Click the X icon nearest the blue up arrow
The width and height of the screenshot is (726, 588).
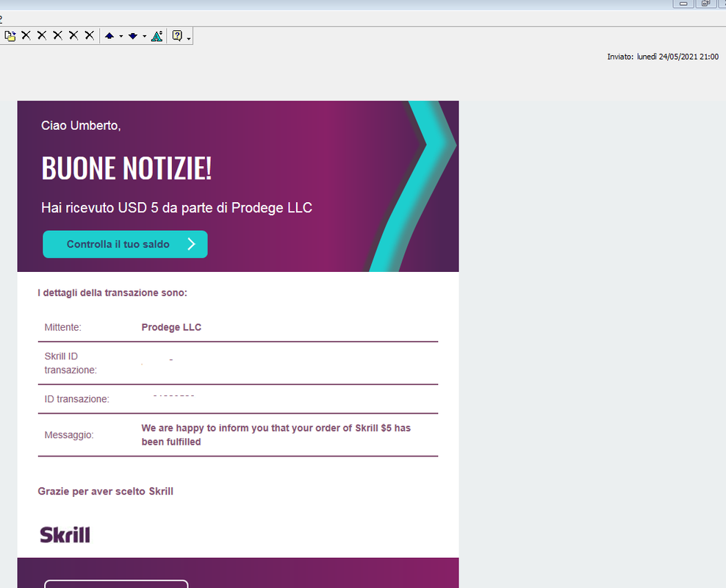90,35
